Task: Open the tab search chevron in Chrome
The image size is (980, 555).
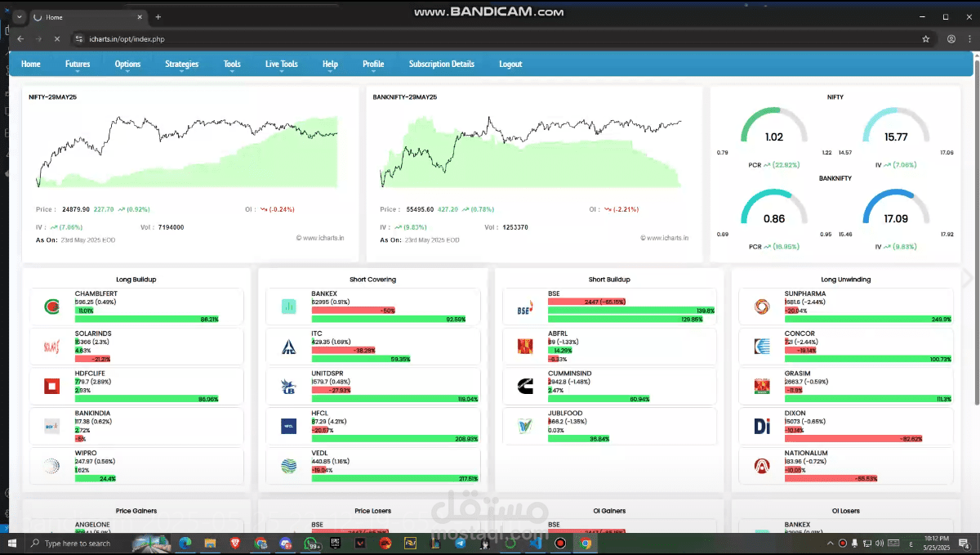Action: pyautogui.click(x=19, y=16)
